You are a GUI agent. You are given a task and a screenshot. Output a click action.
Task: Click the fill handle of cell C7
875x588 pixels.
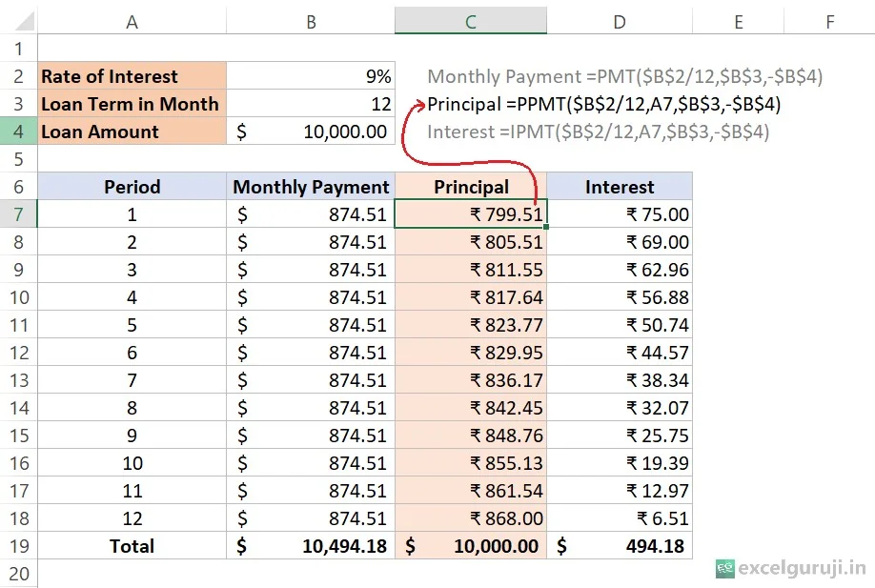click(x=546, y=227)
